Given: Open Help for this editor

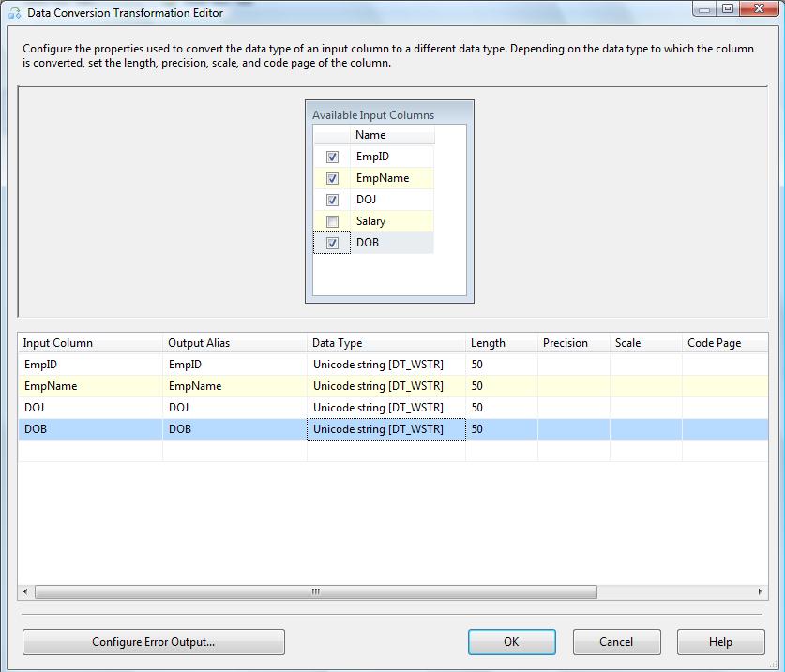Looking at the screenshot, I should tap(720, 642).
